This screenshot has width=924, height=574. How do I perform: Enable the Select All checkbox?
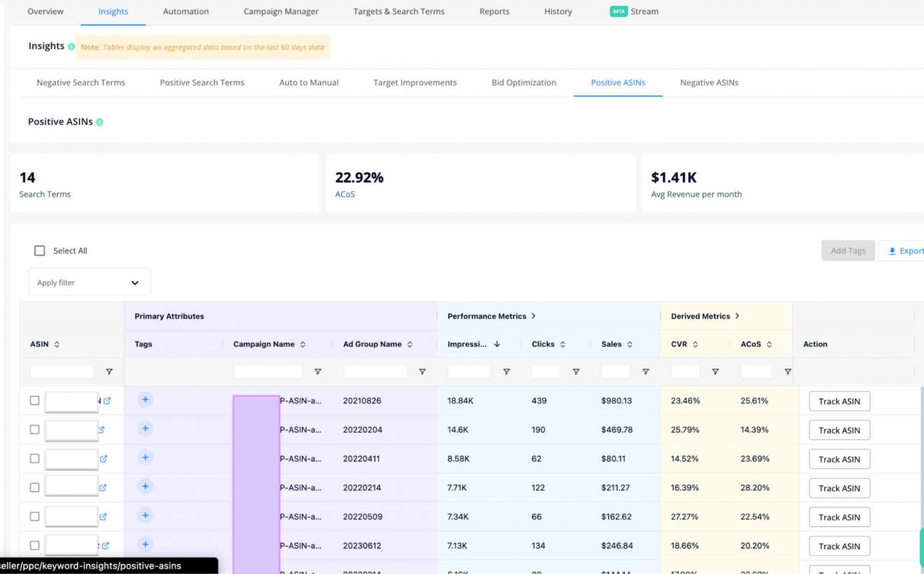point(39,250)
